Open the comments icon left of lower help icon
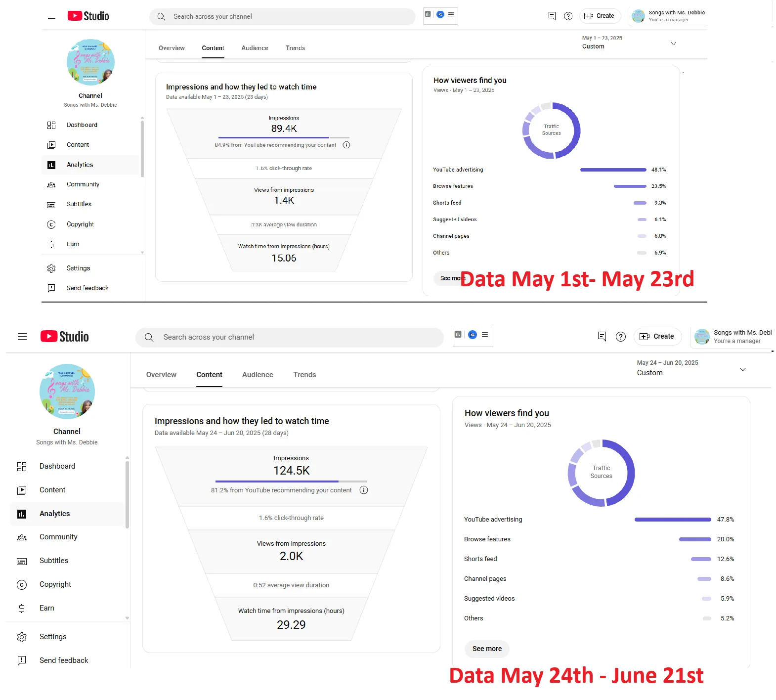The height and width of the screenshot is (700, 776). click(602, 337)
